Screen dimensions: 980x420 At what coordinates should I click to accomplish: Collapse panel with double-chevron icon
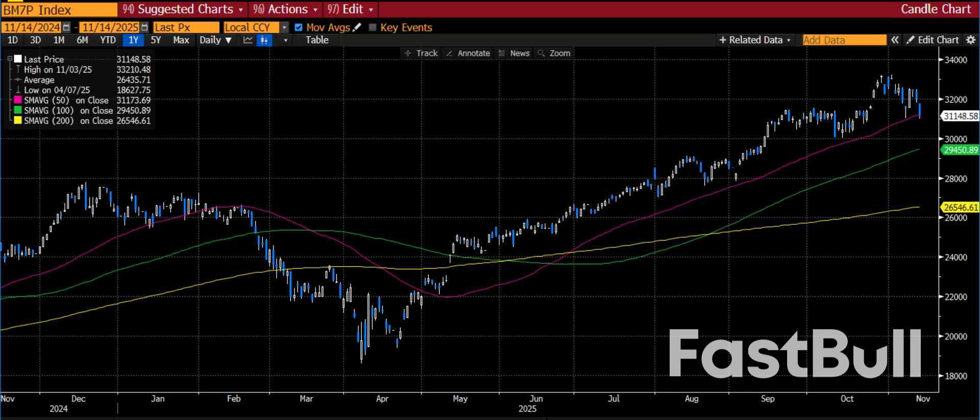click(895, 40)
